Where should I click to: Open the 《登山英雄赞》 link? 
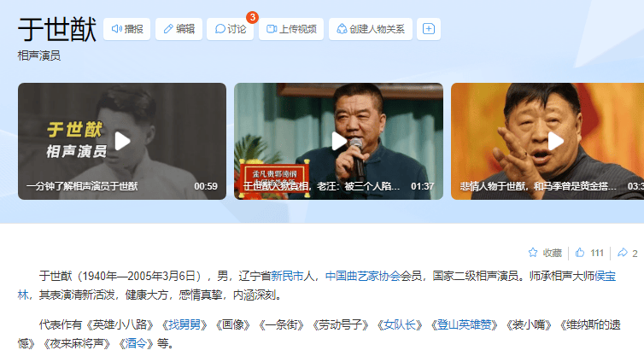[464, 325]
